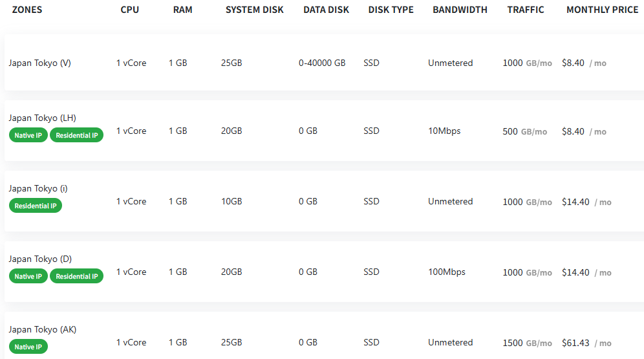Select the SYSTEM DISK column header
This screenshot has height=359, width=644.
click(x=254, y=10)
